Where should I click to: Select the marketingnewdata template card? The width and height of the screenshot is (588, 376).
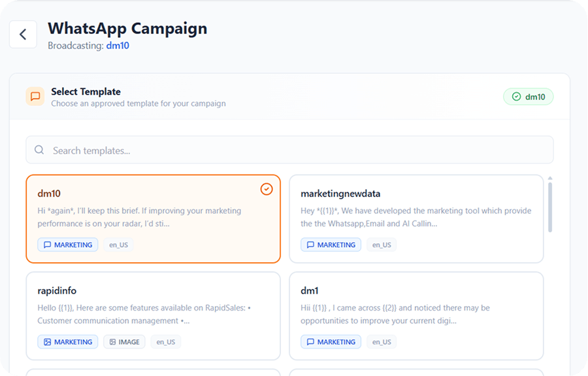pos(416,219)
